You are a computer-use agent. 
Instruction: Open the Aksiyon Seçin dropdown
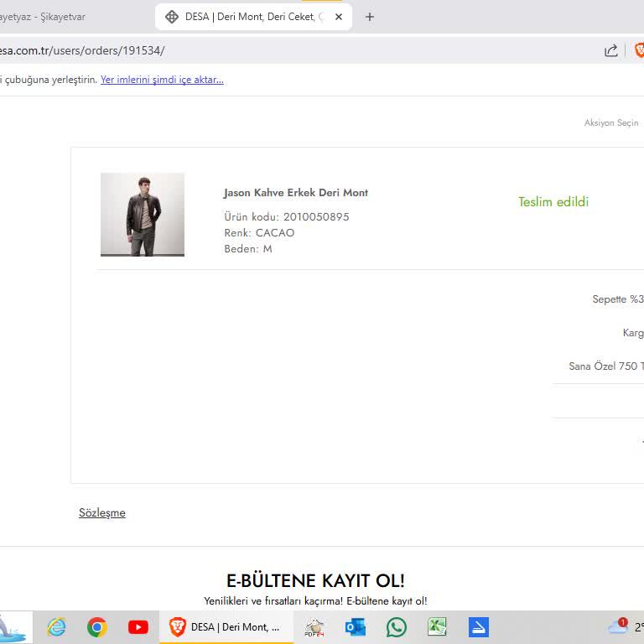click(x=611, y=122)
